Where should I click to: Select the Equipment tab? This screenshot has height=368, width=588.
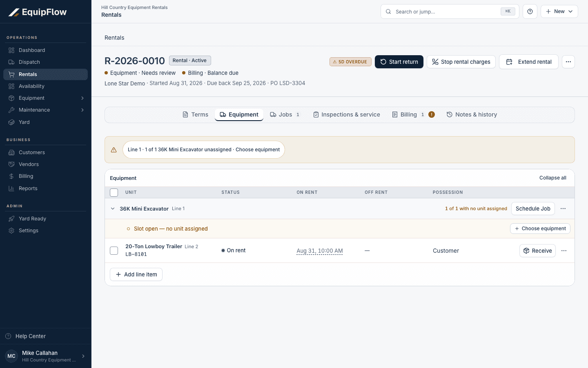pyautogui.click(x=239, y=114)
